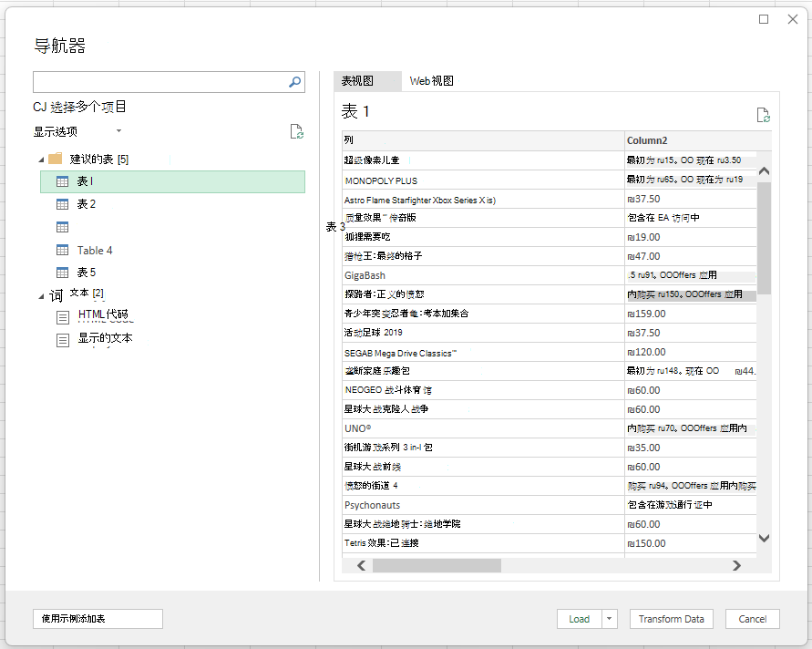Click the 活动足球 2019 cell

(x=483, y=333)
